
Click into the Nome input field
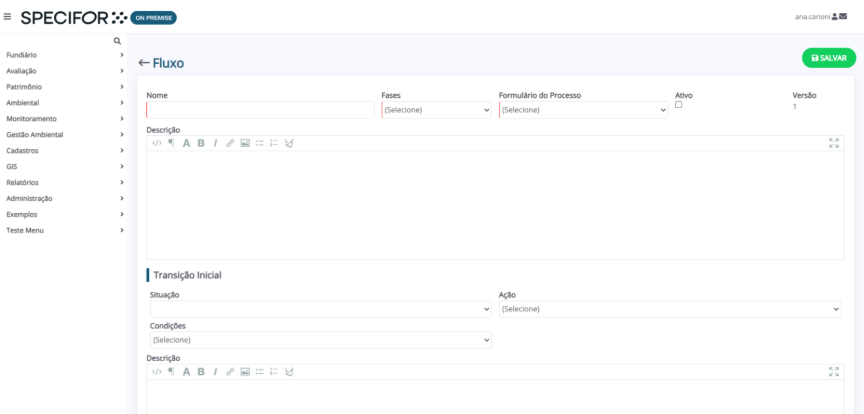click(x=260, y=110)
